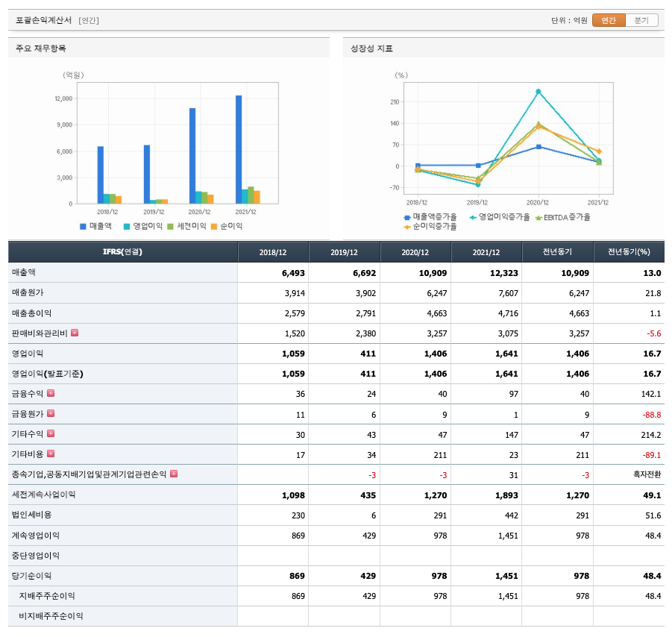Toggle 순이익 orange legend swatch in bar chart

(214, 226)
